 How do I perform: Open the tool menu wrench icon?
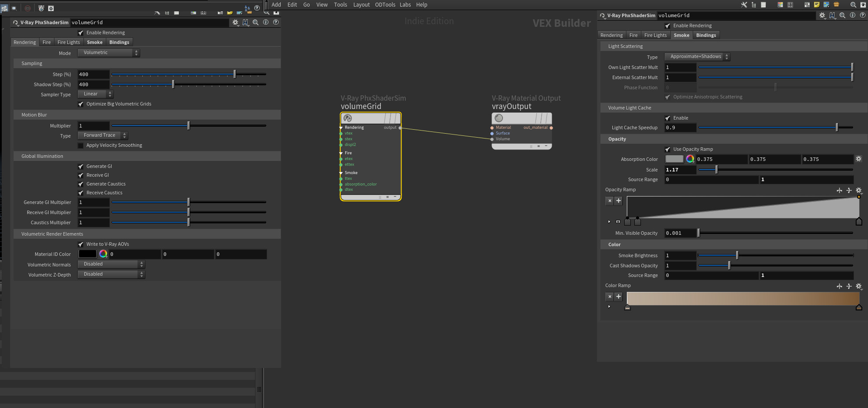coord(744,5)
